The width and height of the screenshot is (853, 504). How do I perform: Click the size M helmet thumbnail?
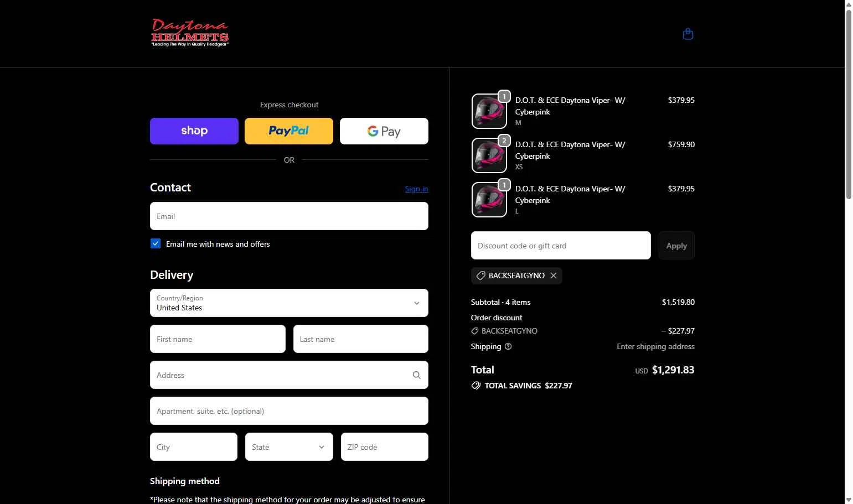489,111
